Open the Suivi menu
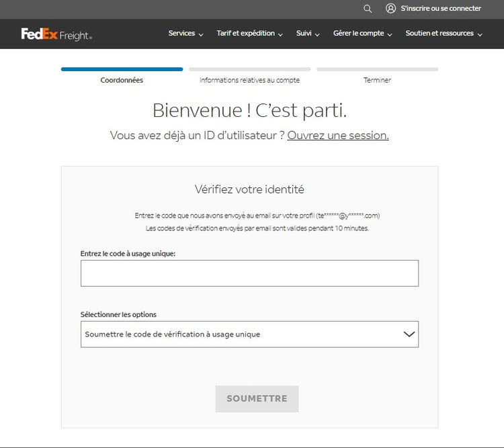Screen dimensions: 504x448 (x=304, y=33)
